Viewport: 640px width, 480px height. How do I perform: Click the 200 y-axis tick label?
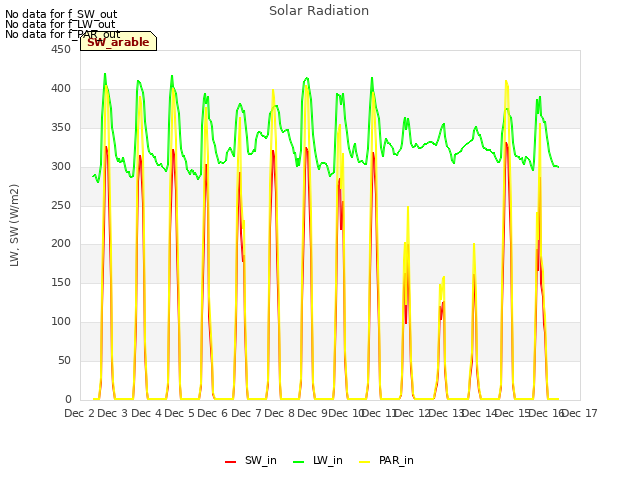(x=61, y=244)
